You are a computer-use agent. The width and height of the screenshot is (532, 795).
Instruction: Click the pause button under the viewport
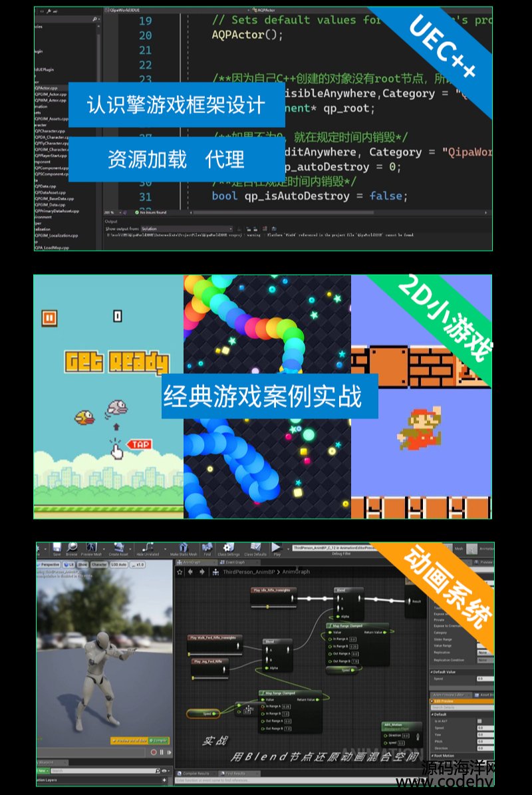[x=162, y=752]
